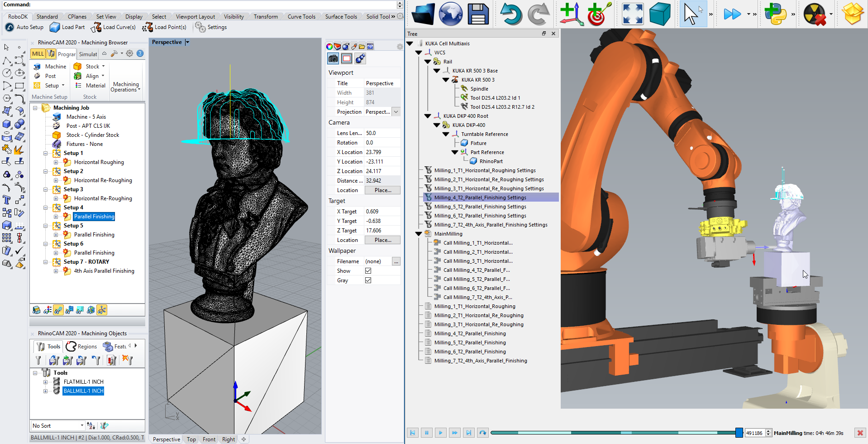
Task: Enable the MILL module toggle
Action: [38, 53]
